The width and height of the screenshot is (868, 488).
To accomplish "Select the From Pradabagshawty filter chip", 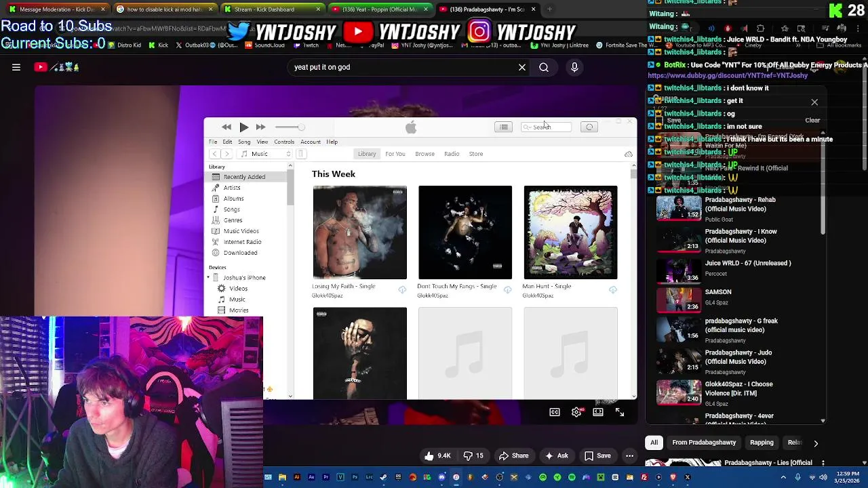I will click(x=704, y=443).
